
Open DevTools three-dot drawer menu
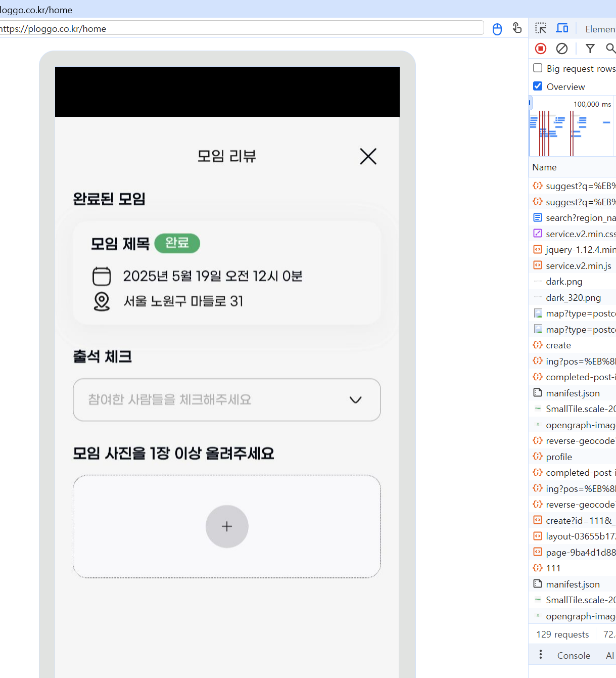click(541, 655)
